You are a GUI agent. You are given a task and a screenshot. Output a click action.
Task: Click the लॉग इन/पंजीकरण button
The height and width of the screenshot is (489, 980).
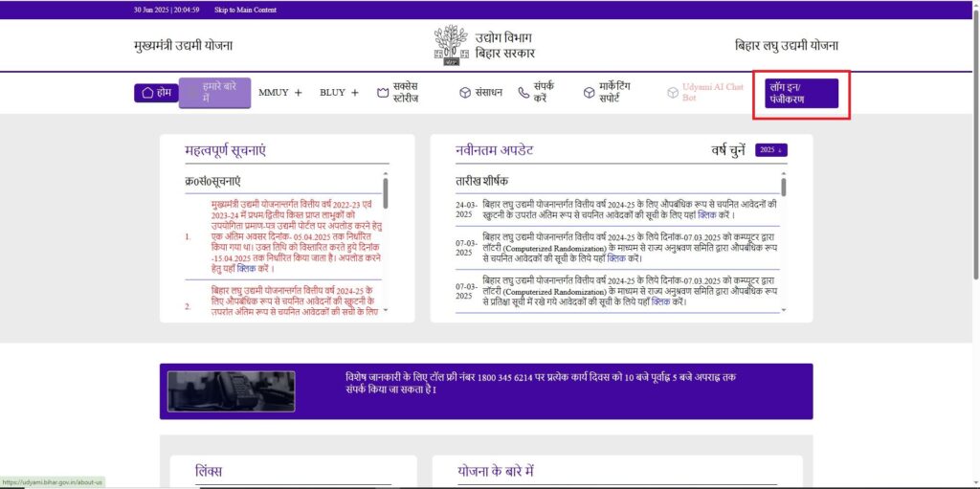pos(802,93)
